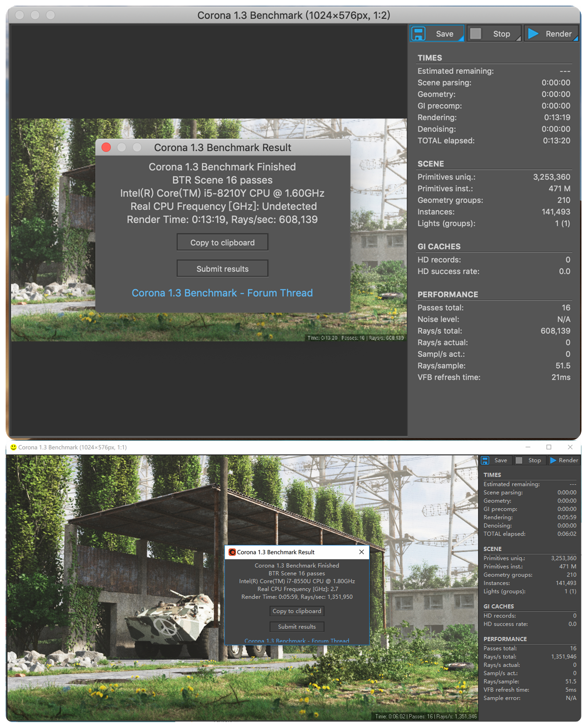This screenshot has width=587, height=728.
Task: Open the Forum Thread link in Windows dialog
Action: (297, 640)
